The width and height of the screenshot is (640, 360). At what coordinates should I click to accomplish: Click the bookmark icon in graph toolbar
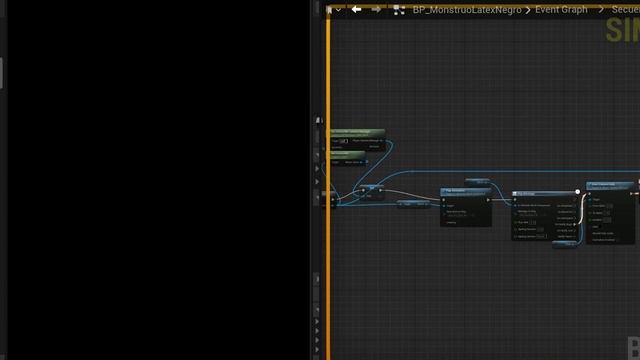330,10
